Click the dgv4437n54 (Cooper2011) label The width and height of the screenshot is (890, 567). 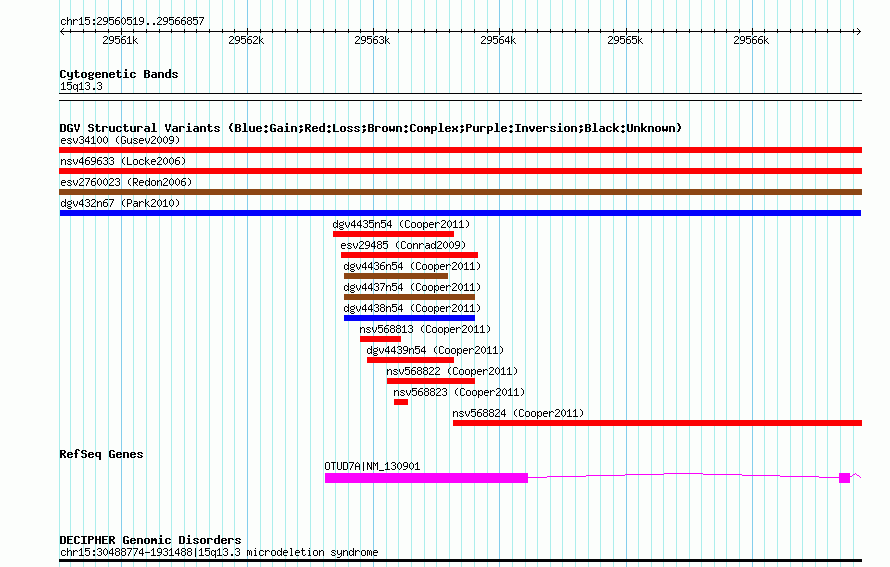pos(412,287)
